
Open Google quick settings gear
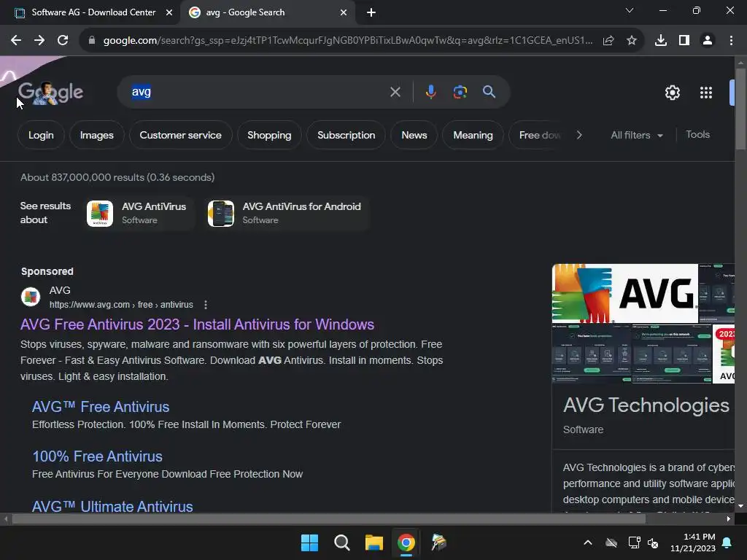(x=672, y=93)
